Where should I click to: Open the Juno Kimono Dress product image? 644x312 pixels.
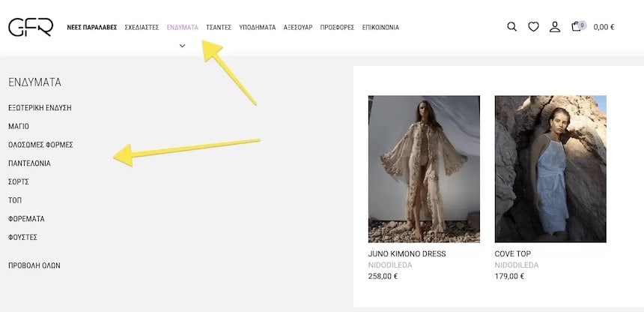coord(424,169)
